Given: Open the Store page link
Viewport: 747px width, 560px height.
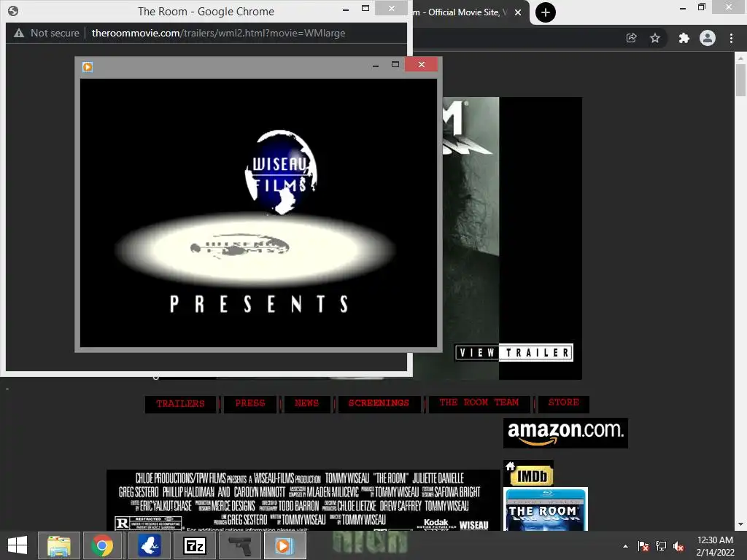Looking at the screenshot, I should [564, 402].
